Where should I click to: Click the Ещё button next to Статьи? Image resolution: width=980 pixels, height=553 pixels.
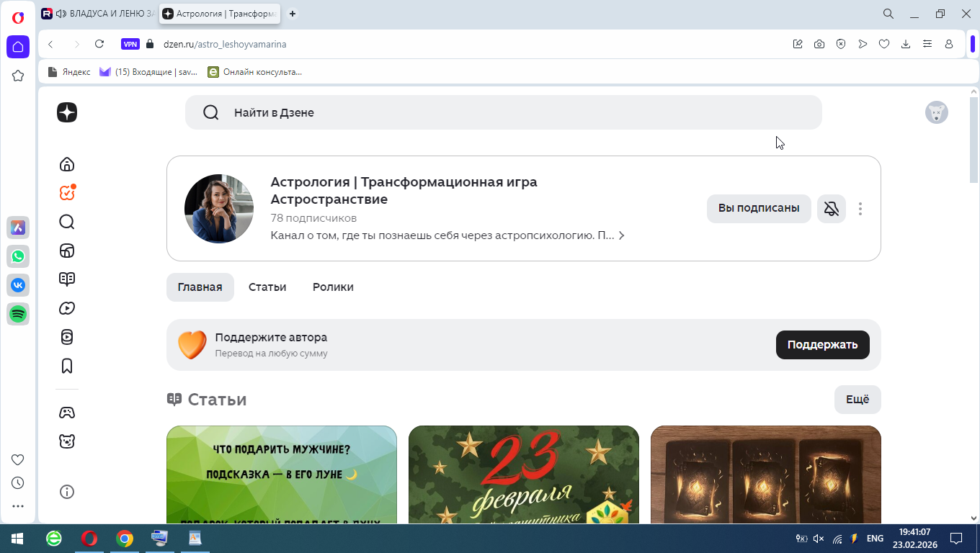point(857,400)
